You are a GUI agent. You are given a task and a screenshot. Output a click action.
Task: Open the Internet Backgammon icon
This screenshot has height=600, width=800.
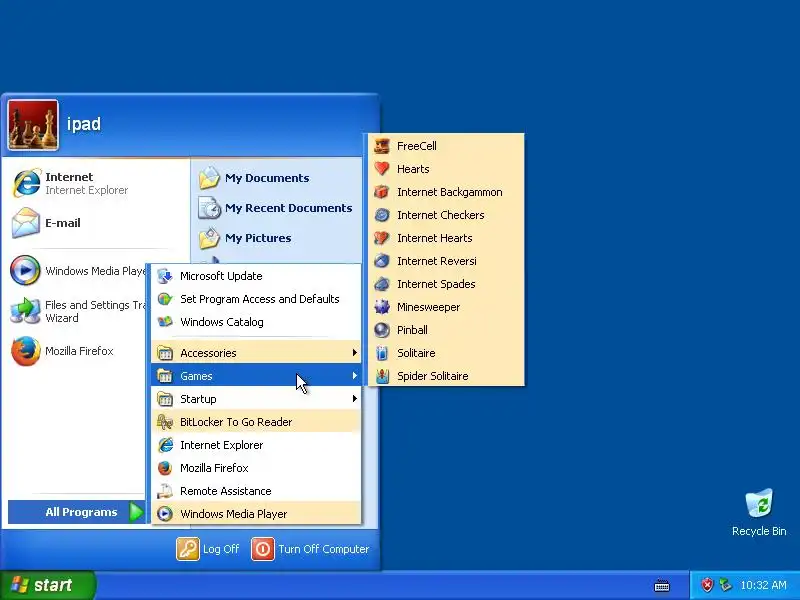382,192
